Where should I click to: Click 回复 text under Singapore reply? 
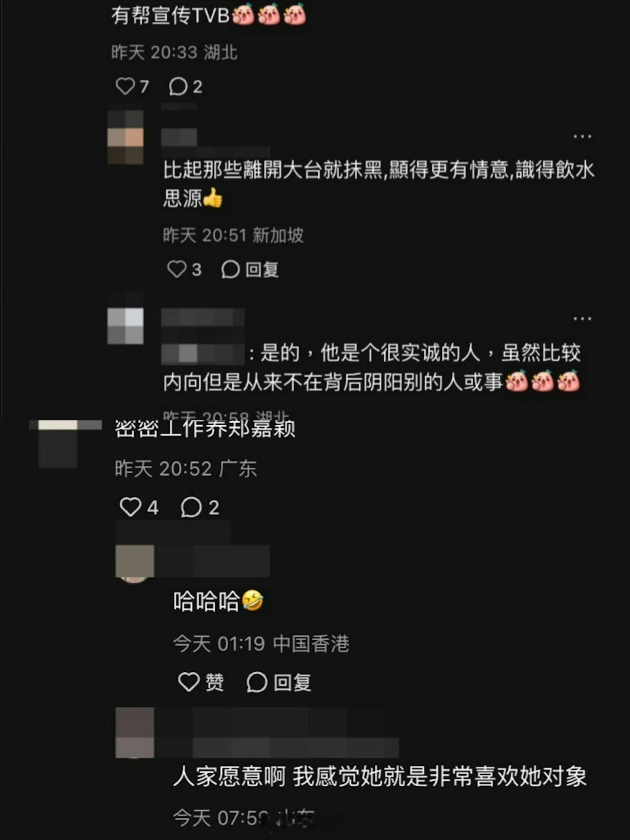pos(262,270)
